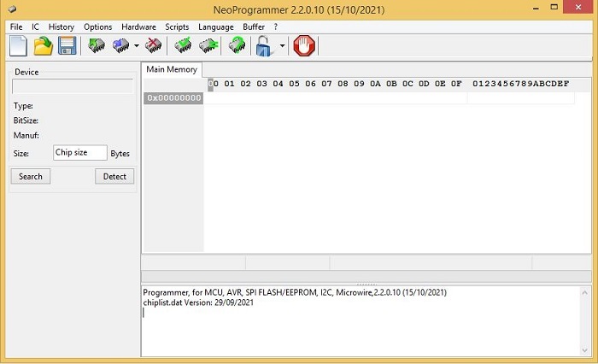Click the Erase IC icon with red cross
Viewport: 598px width, 364px height.
tap(153, 46)
